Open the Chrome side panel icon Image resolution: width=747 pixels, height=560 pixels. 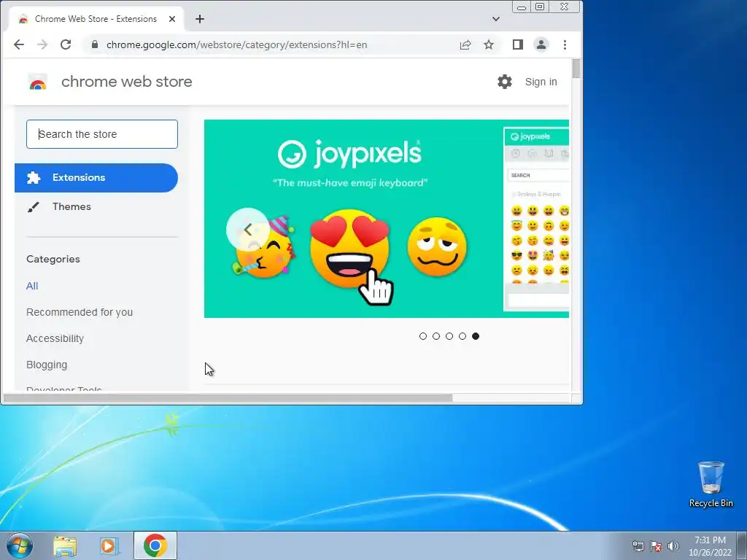tap(518, 44)
